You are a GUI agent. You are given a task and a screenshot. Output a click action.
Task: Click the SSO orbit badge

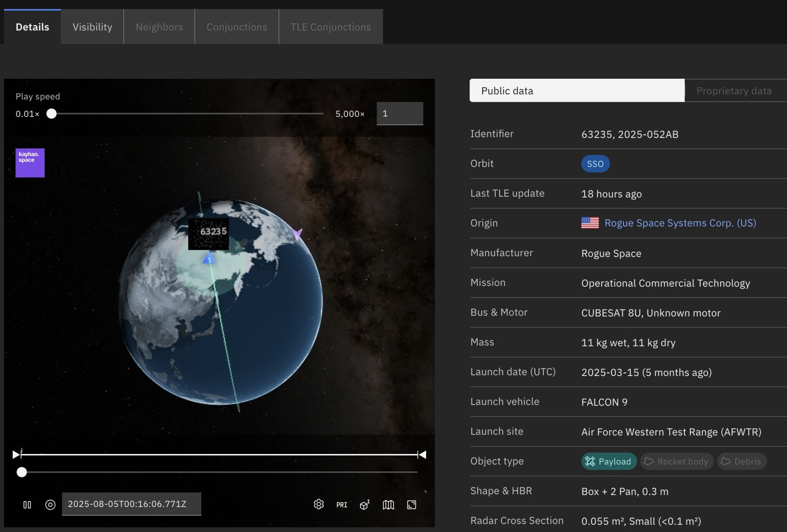[x=595, y=163]
